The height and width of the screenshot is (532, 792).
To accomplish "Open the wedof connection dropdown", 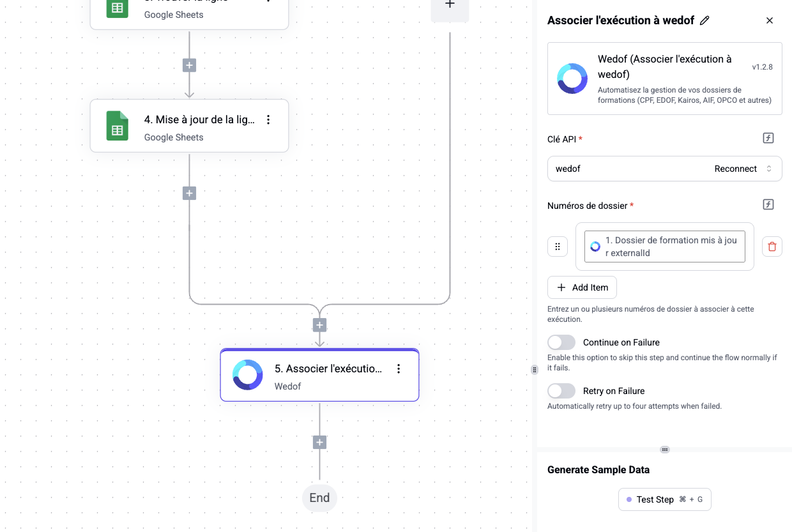I will coord(769,169).
